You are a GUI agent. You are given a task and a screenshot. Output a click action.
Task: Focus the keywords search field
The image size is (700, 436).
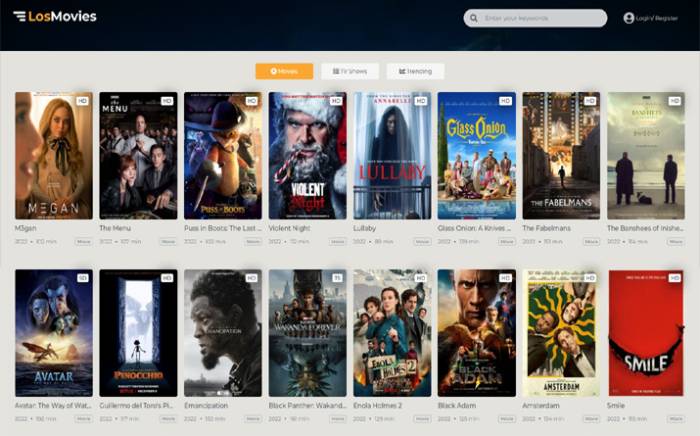pyautogui.click(x=535, y=18)
